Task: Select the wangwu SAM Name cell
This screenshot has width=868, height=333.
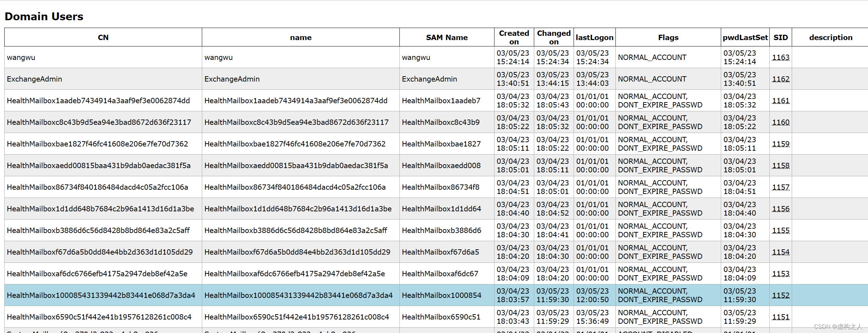Action: (447, 57)
